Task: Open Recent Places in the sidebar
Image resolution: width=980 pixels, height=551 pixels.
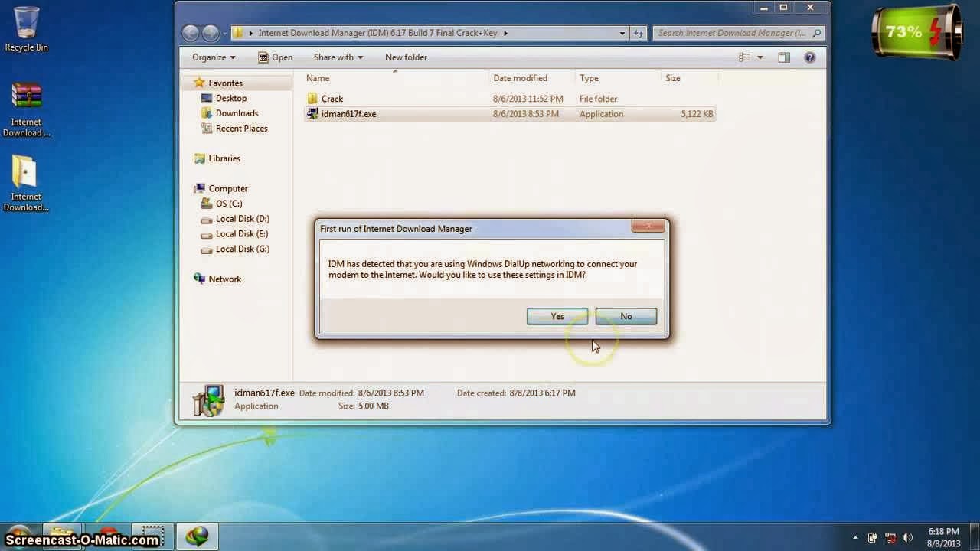Action: [x=241, y=129]
